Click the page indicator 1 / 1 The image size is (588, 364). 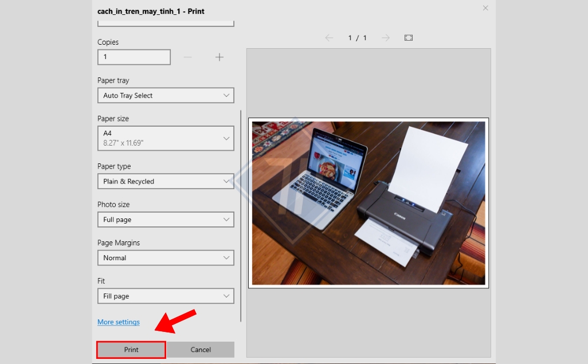(x=357, y=38)
